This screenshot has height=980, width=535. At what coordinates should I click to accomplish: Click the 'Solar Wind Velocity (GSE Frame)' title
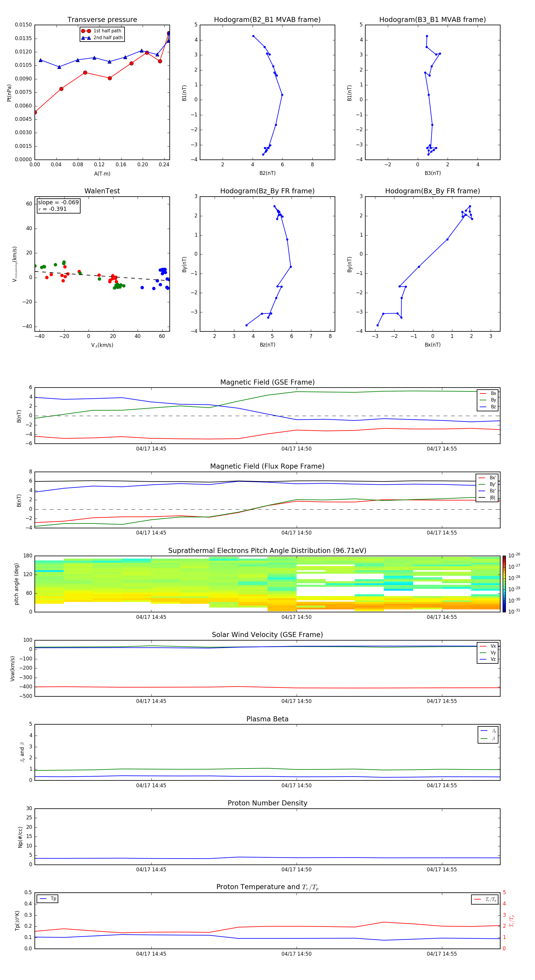click(267, 635)
